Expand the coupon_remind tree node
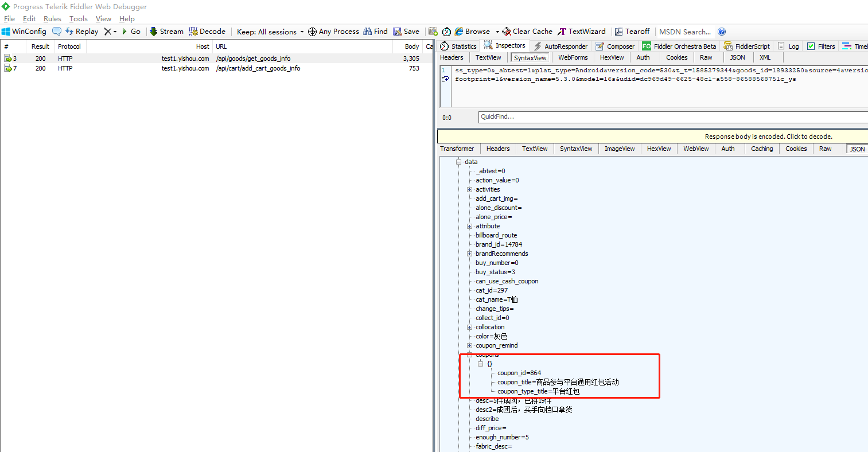 click(x=469, y=345)
